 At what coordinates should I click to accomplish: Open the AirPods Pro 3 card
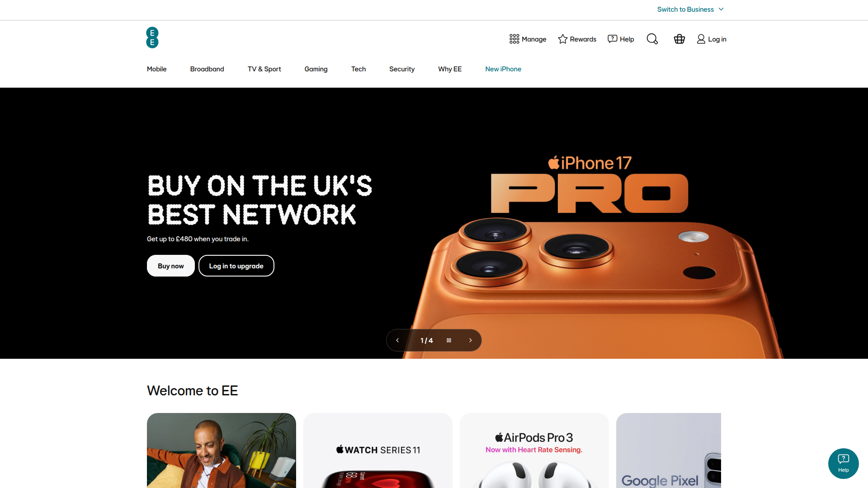[x=534, y=450]
